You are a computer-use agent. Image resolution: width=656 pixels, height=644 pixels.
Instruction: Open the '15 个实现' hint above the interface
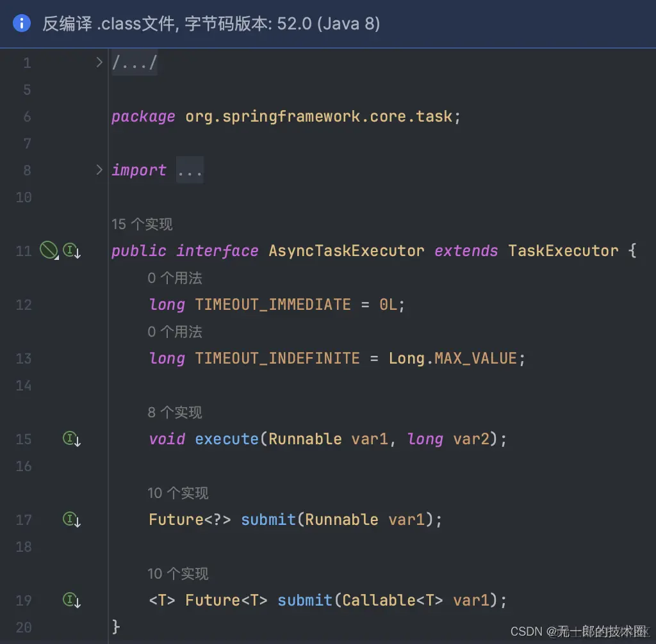[x=142, y=224]
